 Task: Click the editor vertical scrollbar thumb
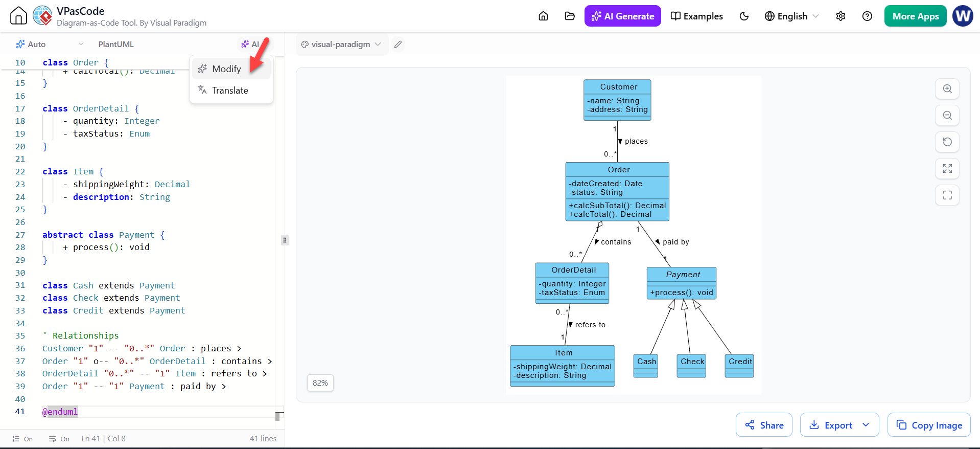click(x=277, y=416)
